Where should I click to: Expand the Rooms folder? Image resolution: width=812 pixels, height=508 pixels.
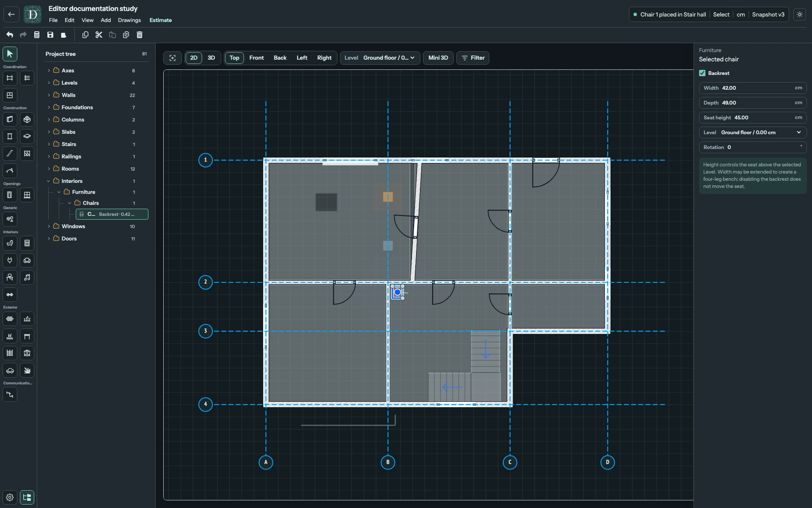point(49,169)
